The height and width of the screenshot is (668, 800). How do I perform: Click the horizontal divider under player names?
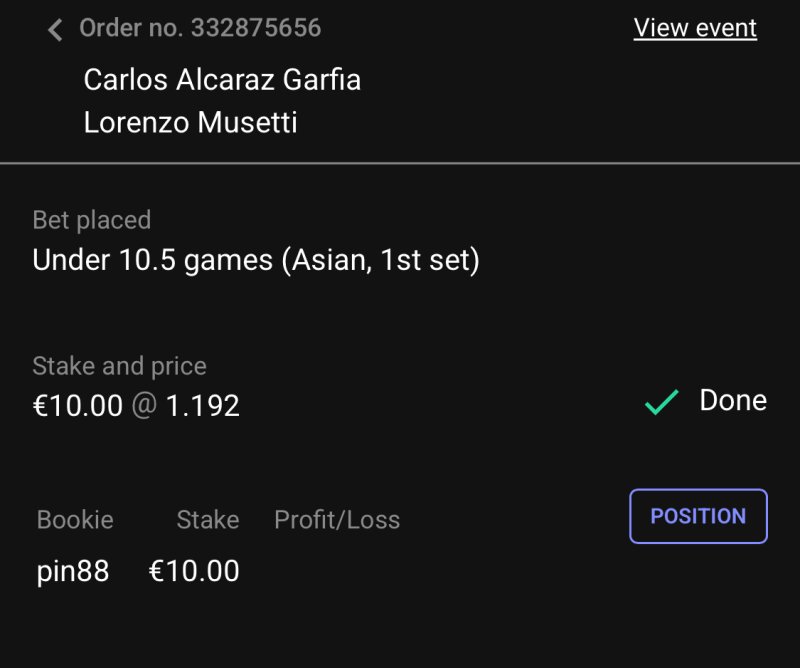pyautogui.click(x=400, y=163)
